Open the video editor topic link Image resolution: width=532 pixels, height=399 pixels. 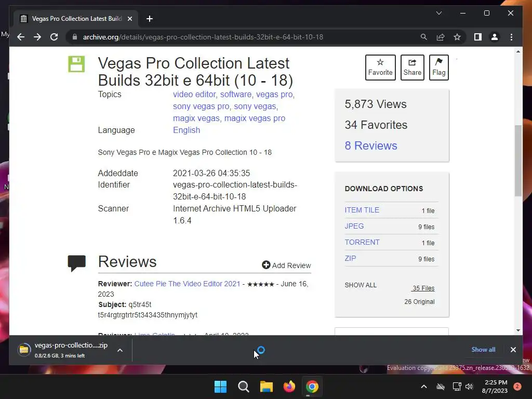[194, 95]
